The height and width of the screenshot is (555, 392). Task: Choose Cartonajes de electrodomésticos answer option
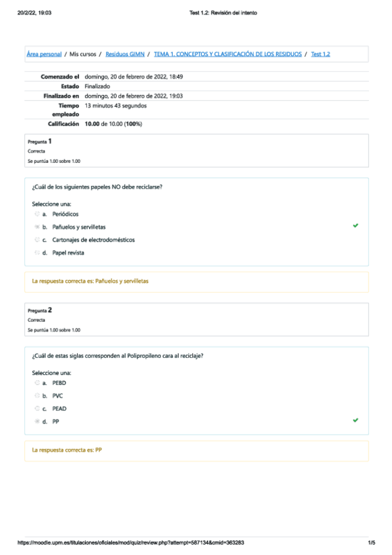(x=37, y=240)
